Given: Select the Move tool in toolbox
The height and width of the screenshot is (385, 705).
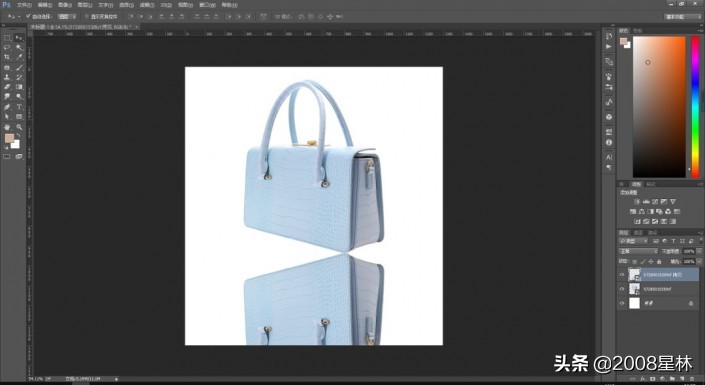Looking at the screenshot, I should point(19,38).
